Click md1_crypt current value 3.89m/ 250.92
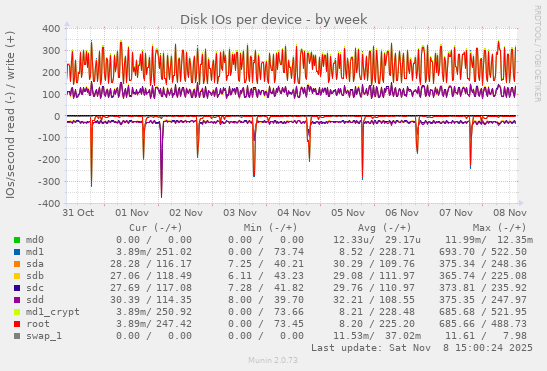This screenshot has height=371, width=547. (x=154, y=312)
